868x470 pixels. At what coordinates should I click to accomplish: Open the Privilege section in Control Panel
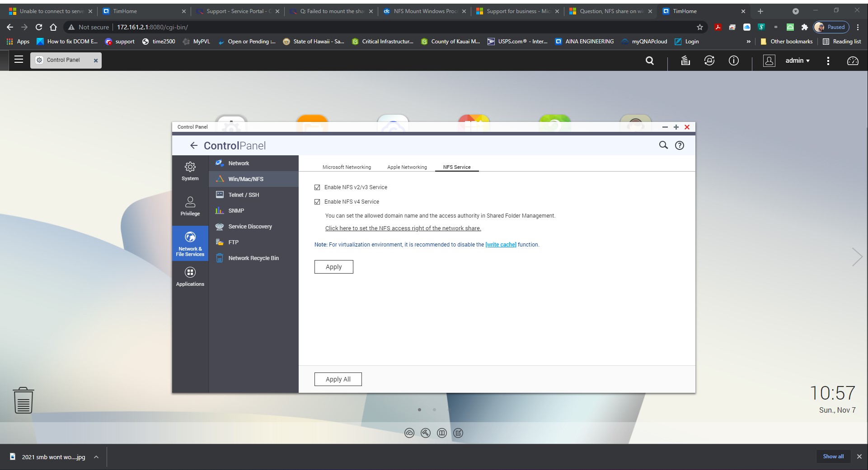pyautogui.click(x=190, y=205)
